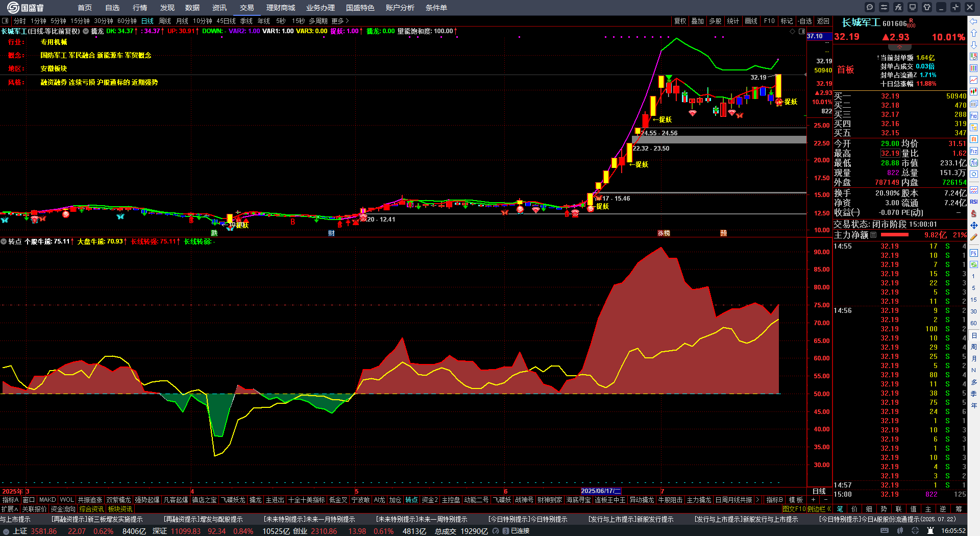Select the pencil drawing tool icon
This screenshot has width=980, height=536.
click(974, 237)
